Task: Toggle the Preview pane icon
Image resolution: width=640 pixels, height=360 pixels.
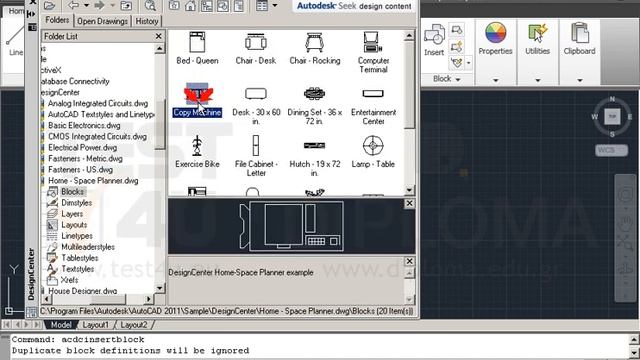Action: pos(223,6)
